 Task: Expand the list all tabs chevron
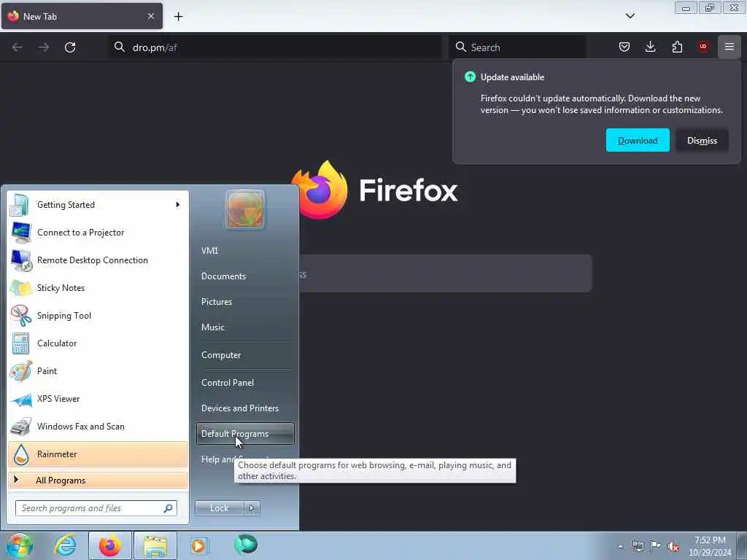pyautogui.click(x=630, y=16)
